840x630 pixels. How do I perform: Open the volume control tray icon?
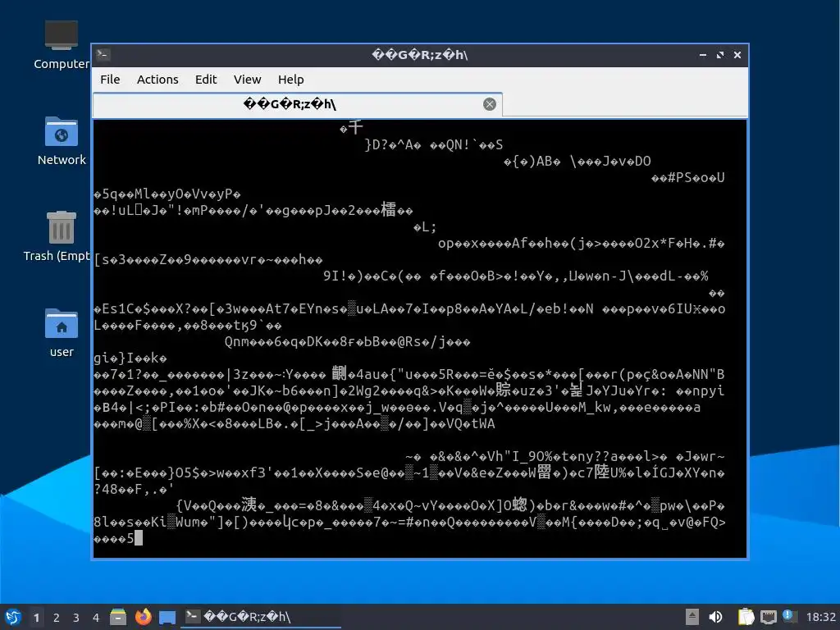[715, 617]
